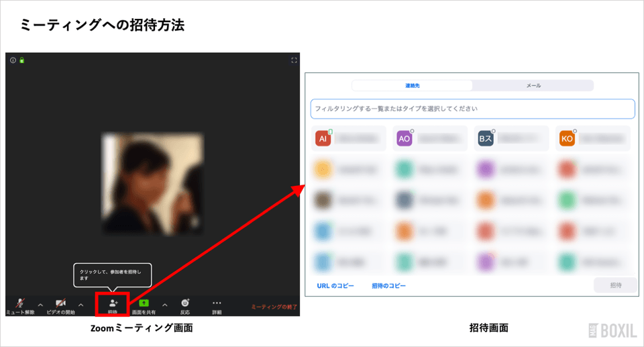Open meeting info circle icon

pos(13,60)
